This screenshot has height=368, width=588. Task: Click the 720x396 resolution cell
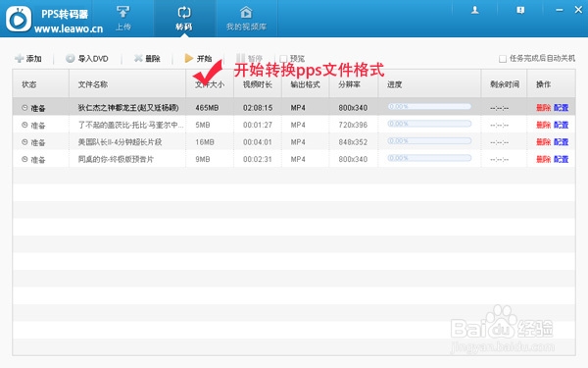[x=353, y=125]
